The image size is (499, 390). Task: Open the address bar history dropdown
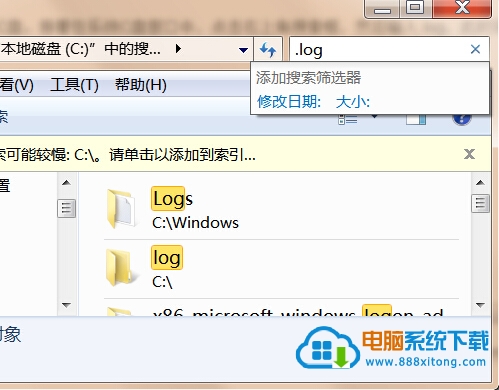243,50
